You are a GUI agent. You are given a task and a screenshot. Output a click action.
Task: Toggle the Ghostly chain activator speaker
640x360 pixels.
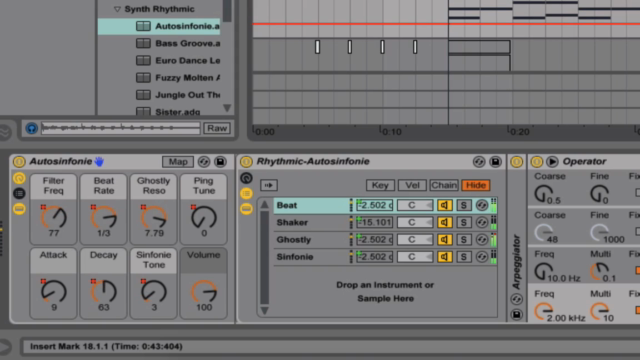coord(444,240)
